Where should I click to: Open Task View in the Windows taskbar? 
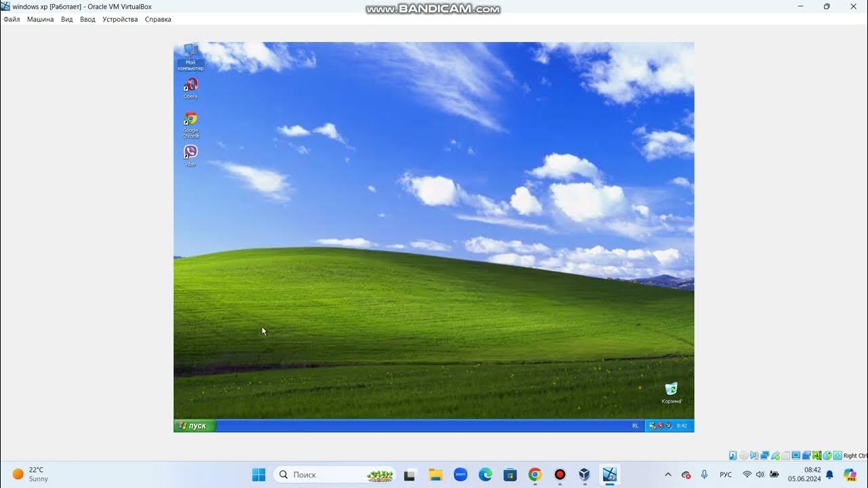410,474
